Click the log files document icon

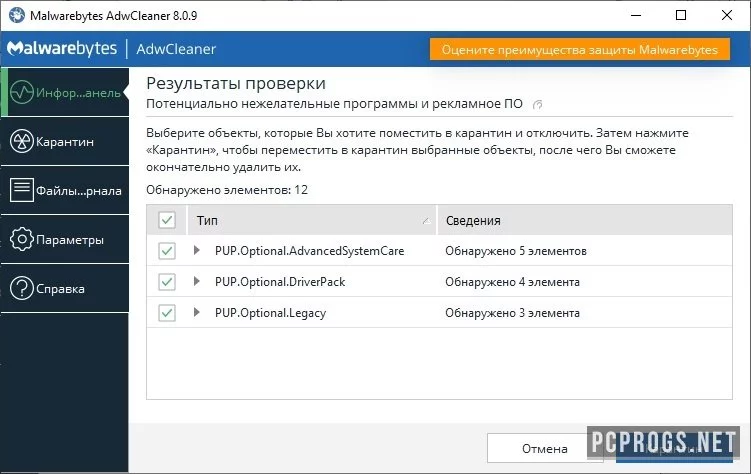22,190
